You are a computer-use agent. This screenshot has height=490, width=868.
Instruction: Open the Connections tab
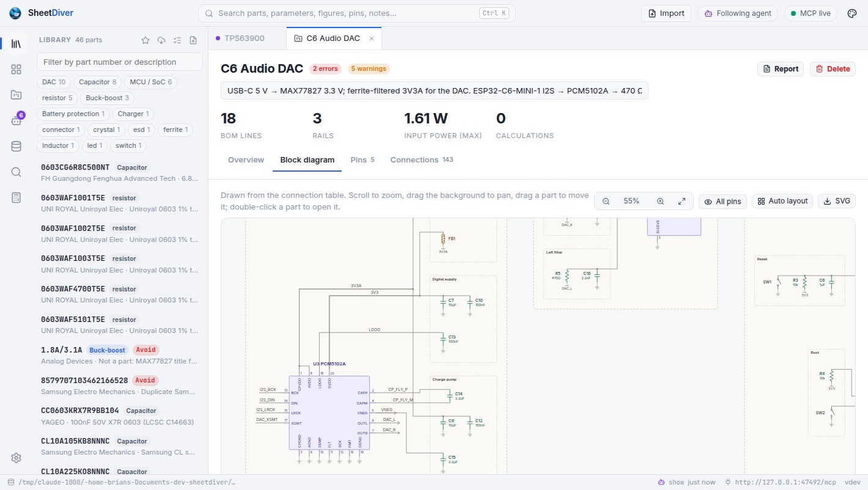[x=422, y=160]
